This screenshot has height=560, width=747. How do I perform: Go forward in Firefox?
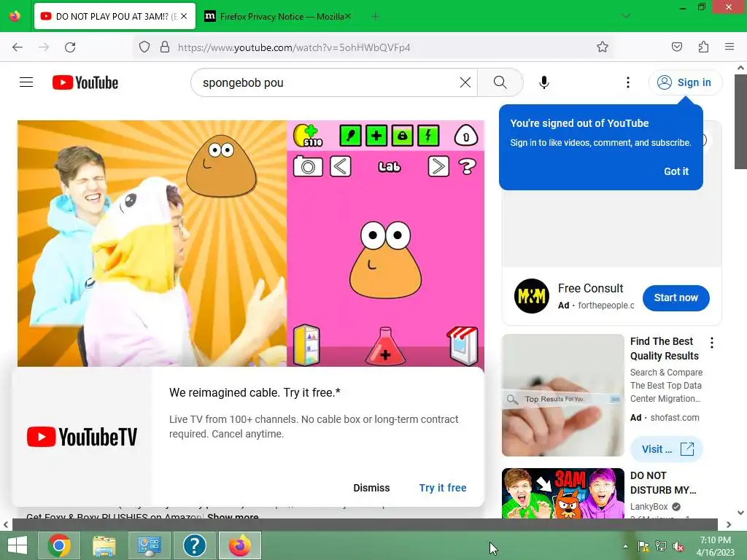[44, 47]
